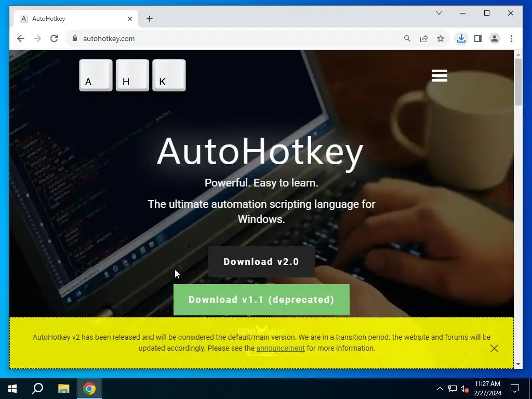Click the page scrollbar down arrow

click(x=518, y=364)
